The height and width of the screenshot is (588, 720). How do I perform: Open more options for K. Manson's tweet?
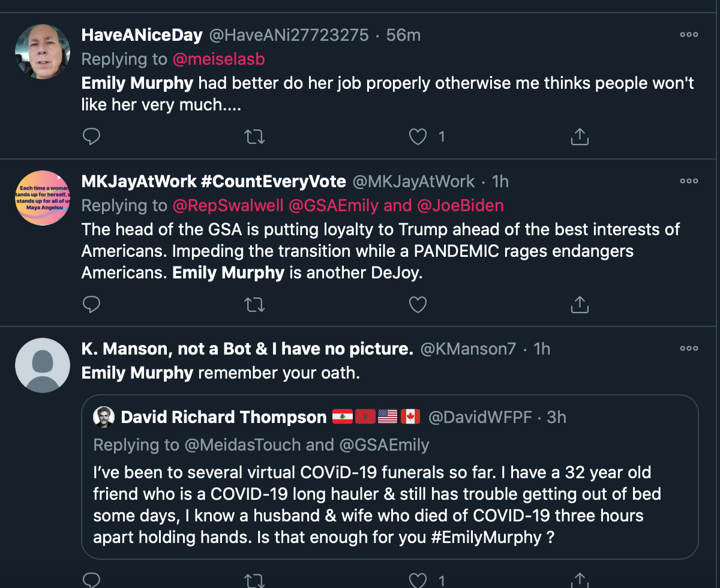[x=689, y=349]
